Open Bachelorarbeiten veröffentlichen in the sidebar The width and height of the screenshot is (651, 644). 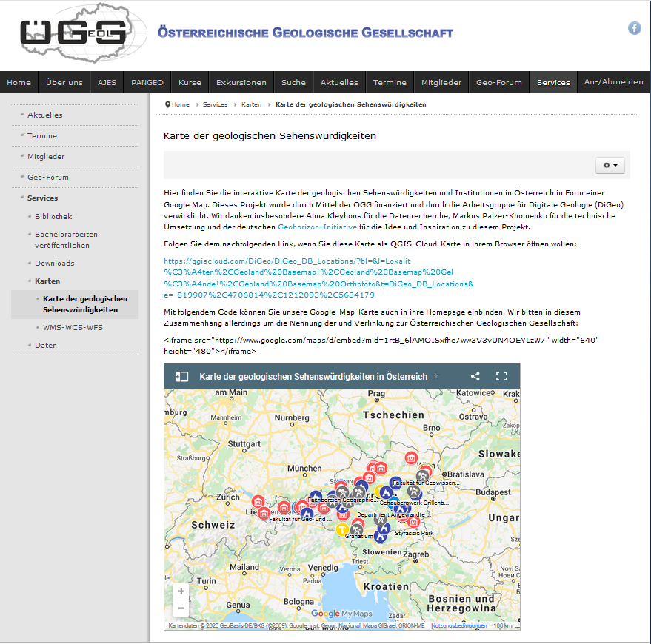pyautogui.click(x=66, y=240)
